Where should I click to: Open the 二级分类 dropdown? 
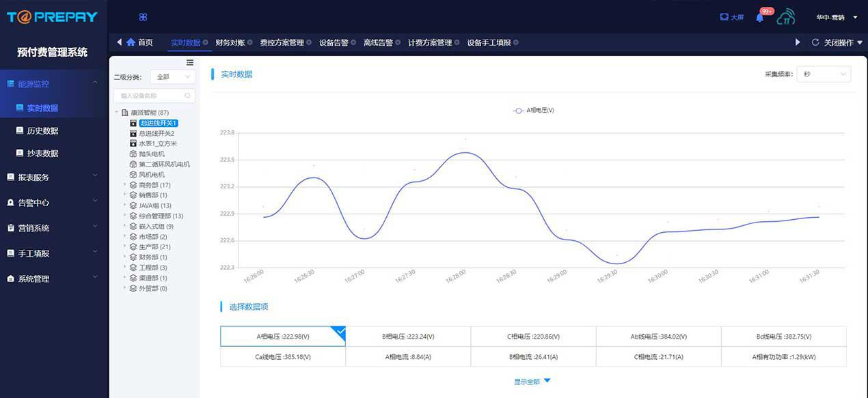point(172,77)
